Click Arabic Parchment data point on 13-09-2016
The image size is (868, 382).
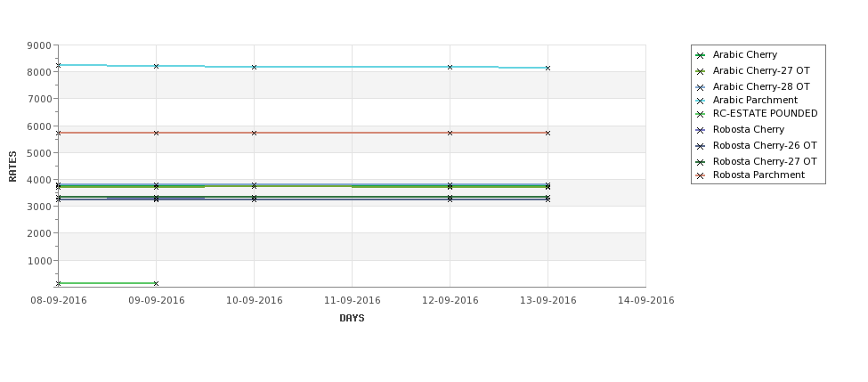[x=548, y=68]
